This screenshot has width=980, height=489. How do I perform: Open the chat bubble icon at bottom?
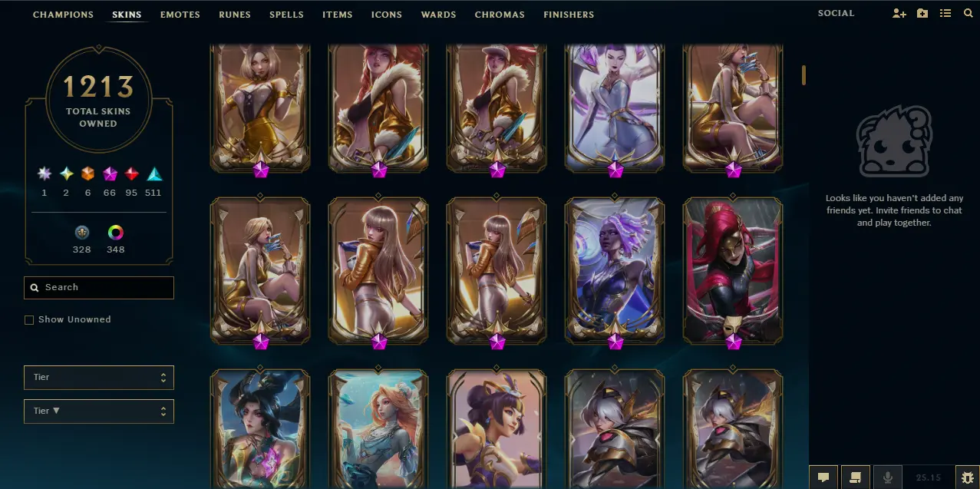pyautogui.click(x=823, y=477)
